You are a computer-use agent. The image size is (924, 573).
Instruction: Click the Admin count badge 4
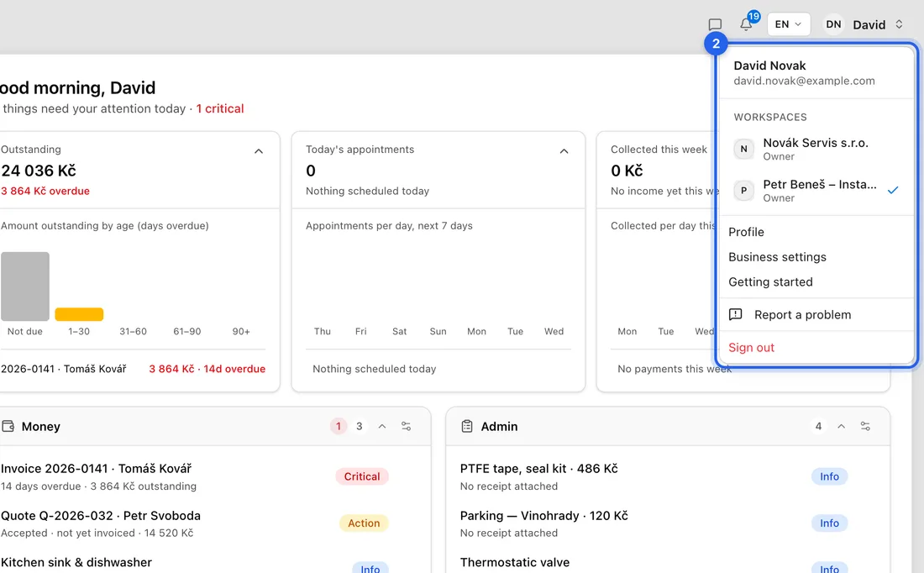pos(818,426)
